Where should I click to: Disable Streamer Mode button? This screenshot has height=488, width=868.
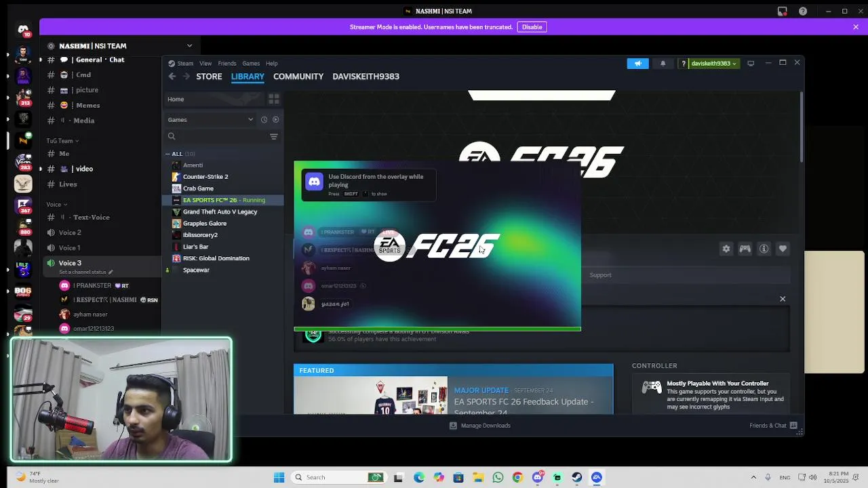[x=532, y=27]
